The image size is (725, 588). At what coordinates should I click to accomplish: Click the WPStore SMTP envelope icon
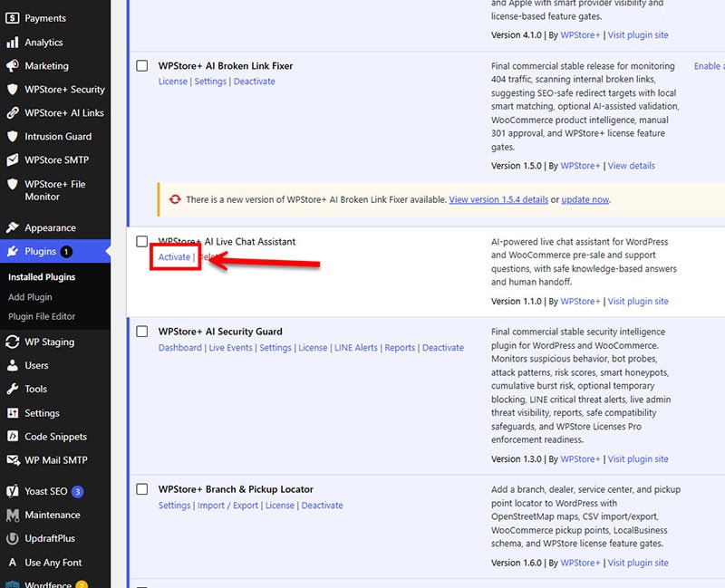pyautogui.click(x=13, y=160)
